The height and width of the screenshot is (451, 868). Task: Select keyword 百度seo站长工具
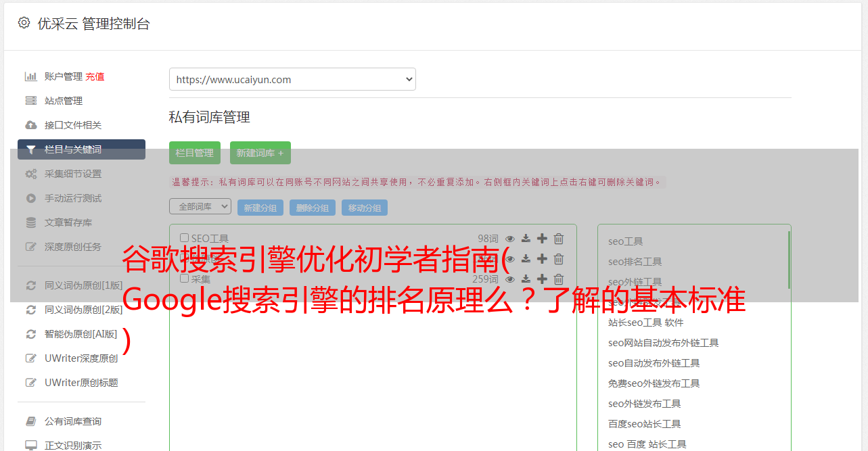645,424
